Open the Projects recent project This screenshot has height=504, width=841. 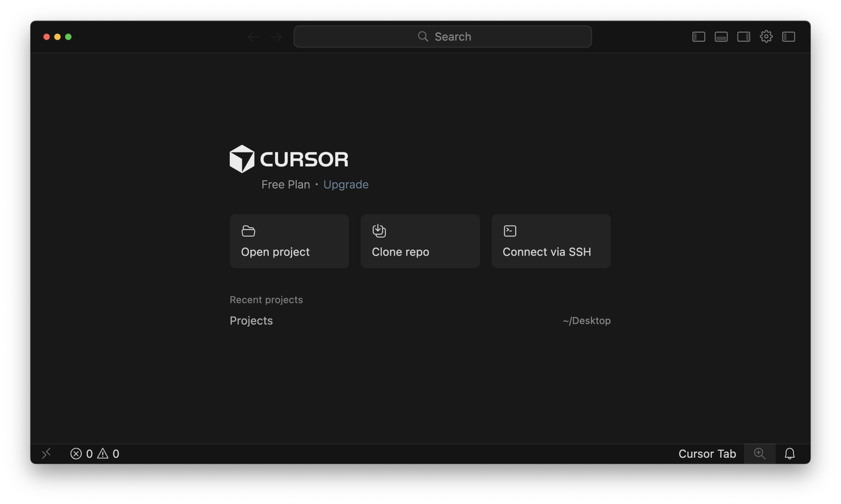point(251,321)
